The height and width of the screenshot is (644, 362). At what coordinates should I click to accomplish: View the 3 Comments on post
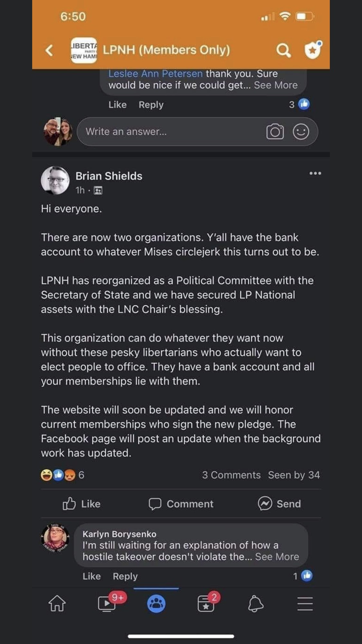tap(231, 475)
